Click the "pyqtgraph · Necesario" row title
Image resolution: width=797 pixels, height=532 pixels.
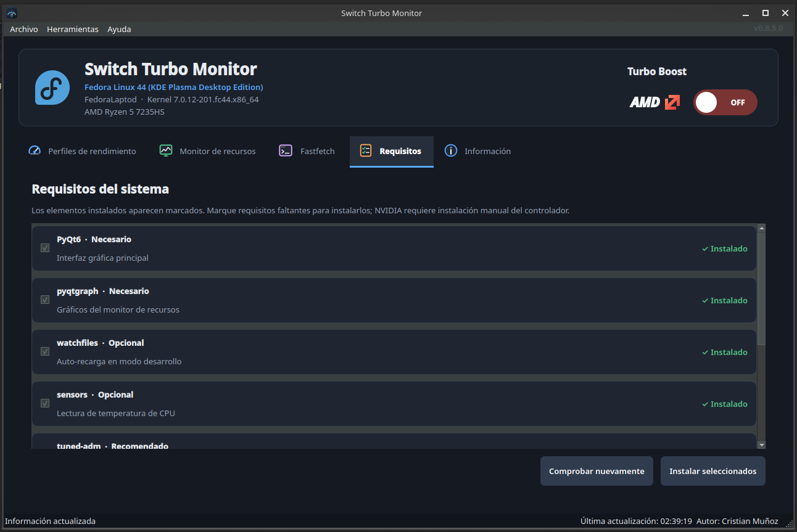(x=103, y=291)
